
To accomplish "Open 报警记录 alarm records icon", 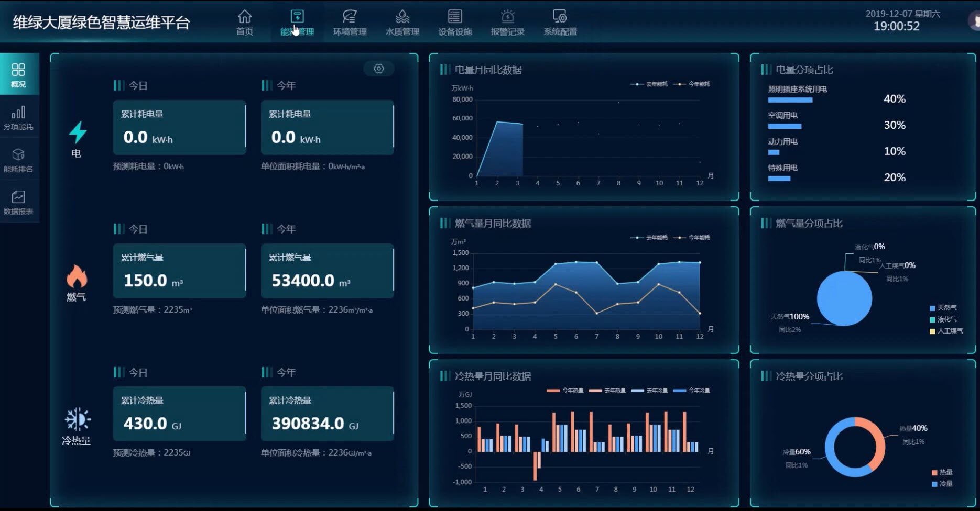I will pyautogui.click(x=507, y=17).
